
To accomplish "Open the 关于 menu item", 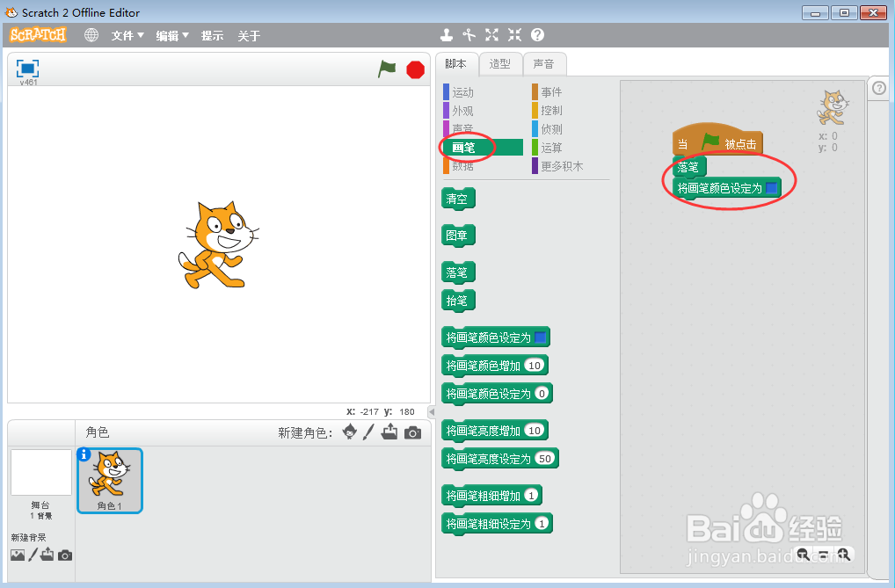I will pos(249,36).
